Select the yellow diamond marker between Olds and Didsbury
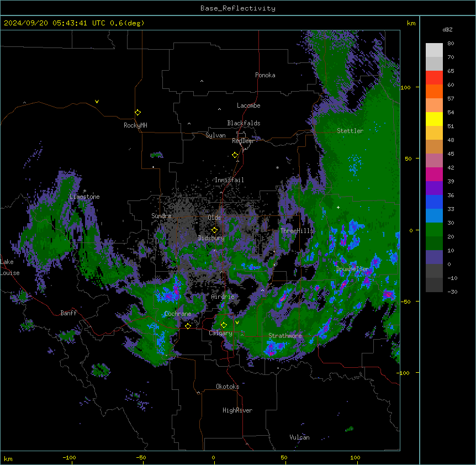476x465 pixels. coord(215,230)
